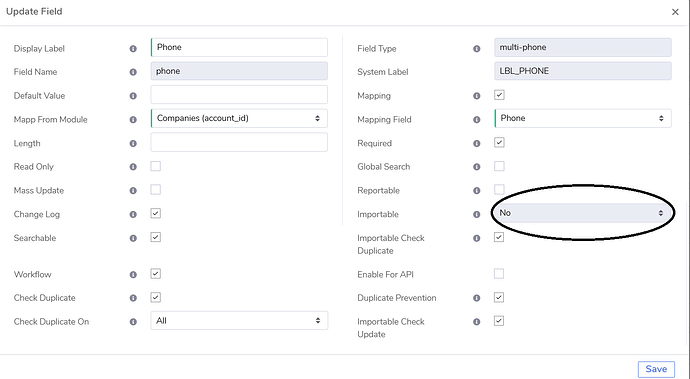
Task: Click the Update Field dialog title
Action: (x=34, y=11)
